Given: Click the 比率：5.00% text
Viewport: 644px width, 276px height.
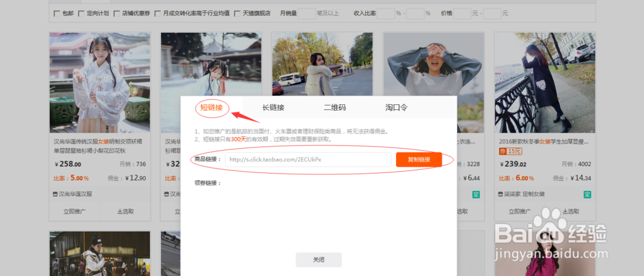Looking at the screenshot, I should [x=71, y=178].
